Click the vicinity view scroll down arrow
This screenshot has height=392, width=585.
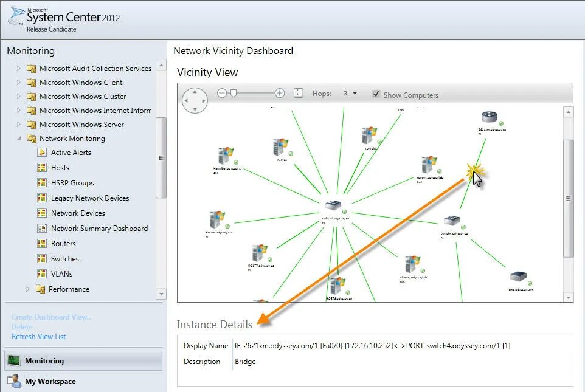pyautogui.click(x=568, y=298)
